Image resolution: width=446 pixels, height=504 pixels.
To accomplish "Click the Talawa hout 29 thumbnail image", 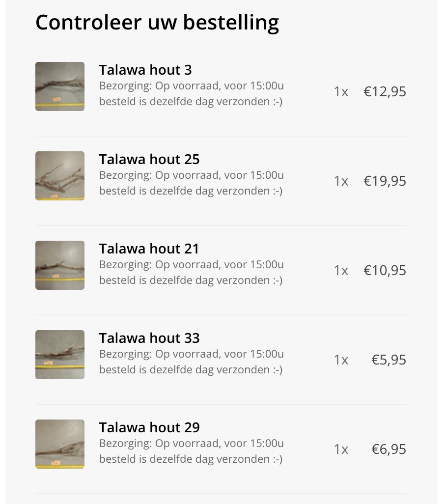I will pos(60,444).
